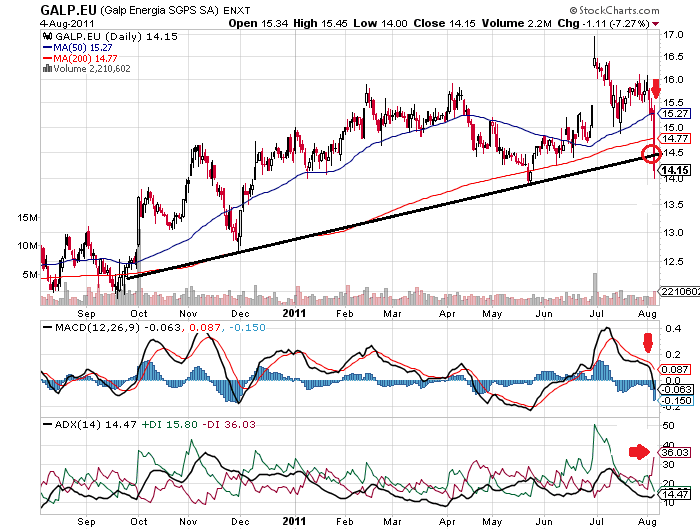Click the black line swatch before MACD(12,26,9)
This screenshot has width=700, height=530.
tap(47, 327)
